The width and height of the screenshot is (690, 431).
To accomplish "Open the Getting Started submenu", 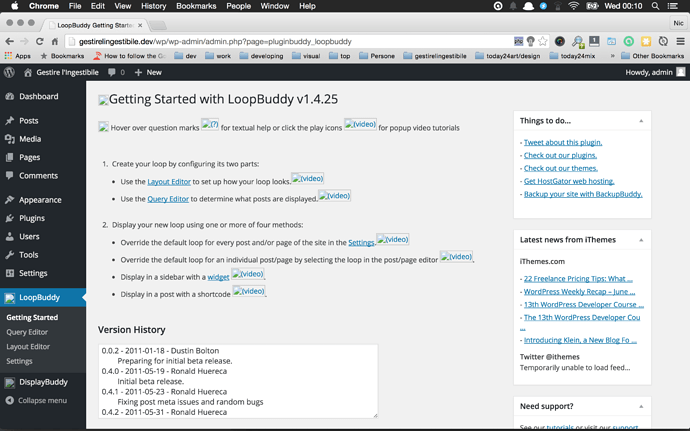I will point(32,317).
